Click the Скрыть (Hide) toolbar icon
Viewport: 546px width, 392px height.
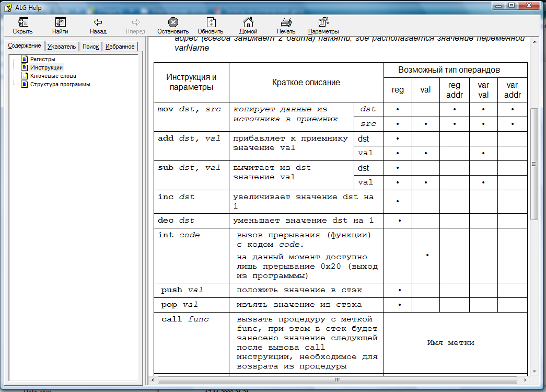pyautogui.click(x=22, y=22)
